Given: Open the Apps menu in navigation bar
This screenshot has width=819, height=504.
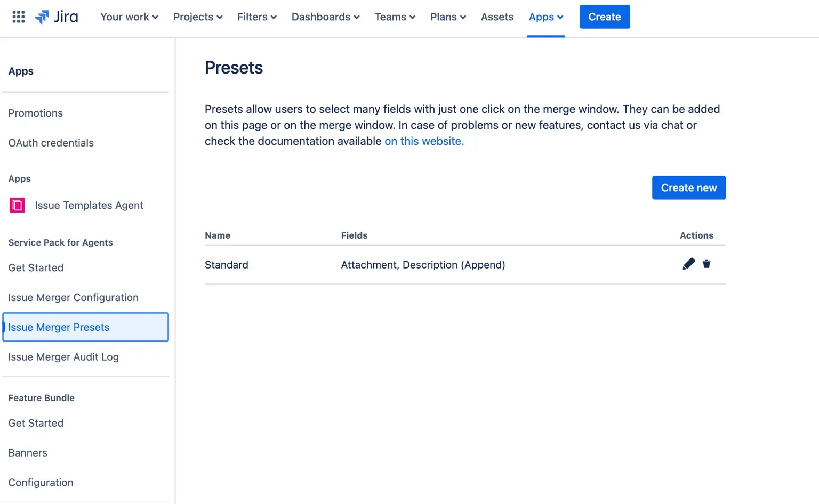Looking at the screenshot, I should pyautogui.click(x=545, y=17).
